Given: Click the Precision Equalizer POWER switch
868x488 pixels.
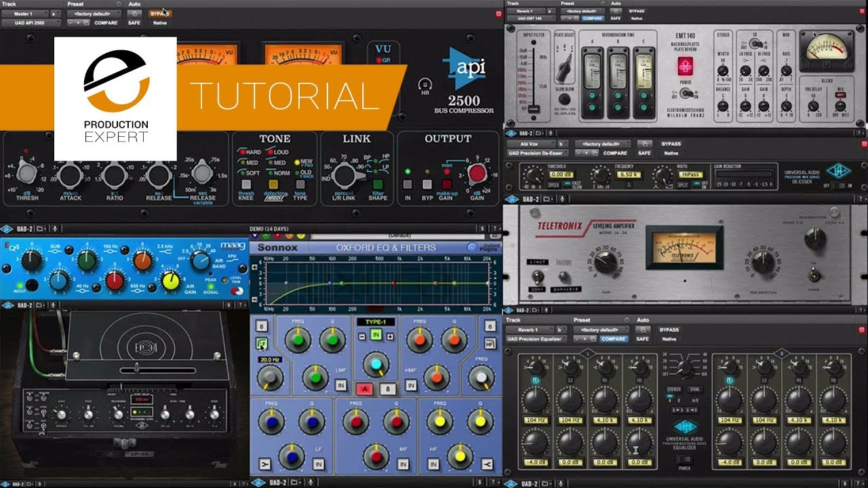Looking at the screenshot, I should click(x=684, y=459).
